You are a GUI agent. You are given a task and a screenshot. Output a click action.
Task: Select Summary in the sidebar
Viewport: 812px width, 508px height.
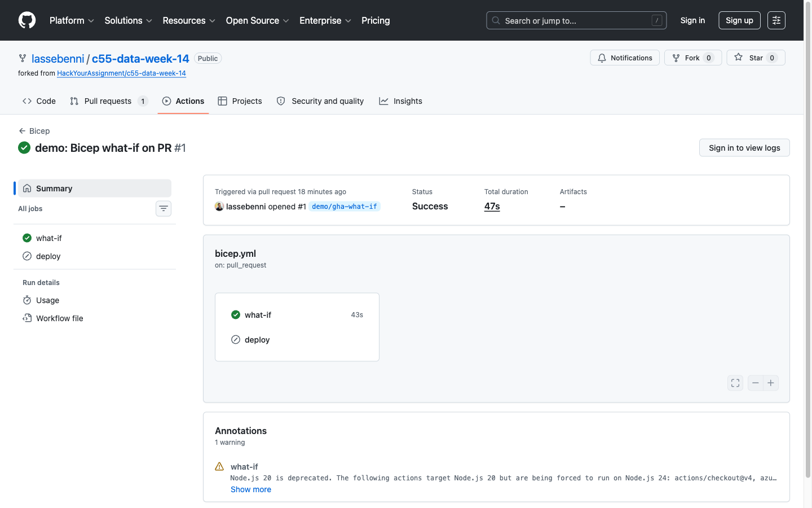point(95,189)
